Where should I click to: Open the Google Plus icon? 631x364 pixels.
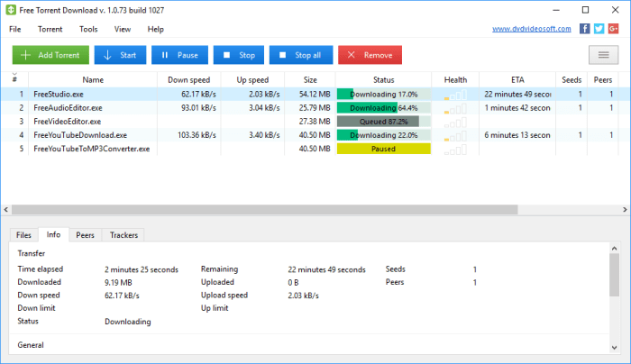613,29
